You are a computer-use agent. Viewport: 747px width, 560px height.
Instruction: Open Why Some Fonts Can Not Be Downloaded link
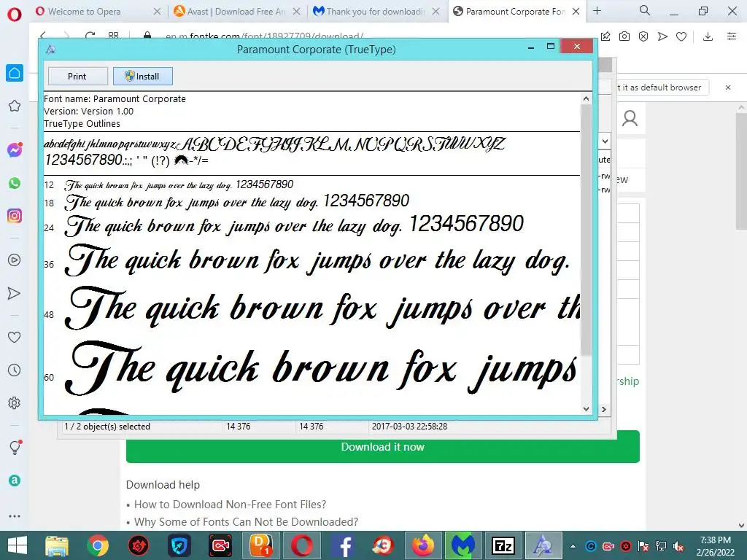(246, 522)
